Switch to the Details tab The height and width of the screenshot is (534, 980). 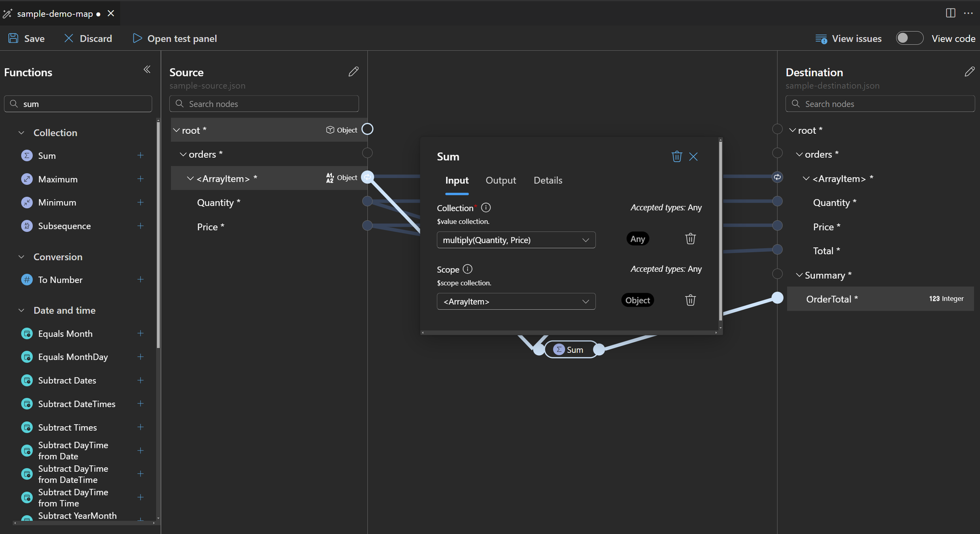click(x=548, y=180)
